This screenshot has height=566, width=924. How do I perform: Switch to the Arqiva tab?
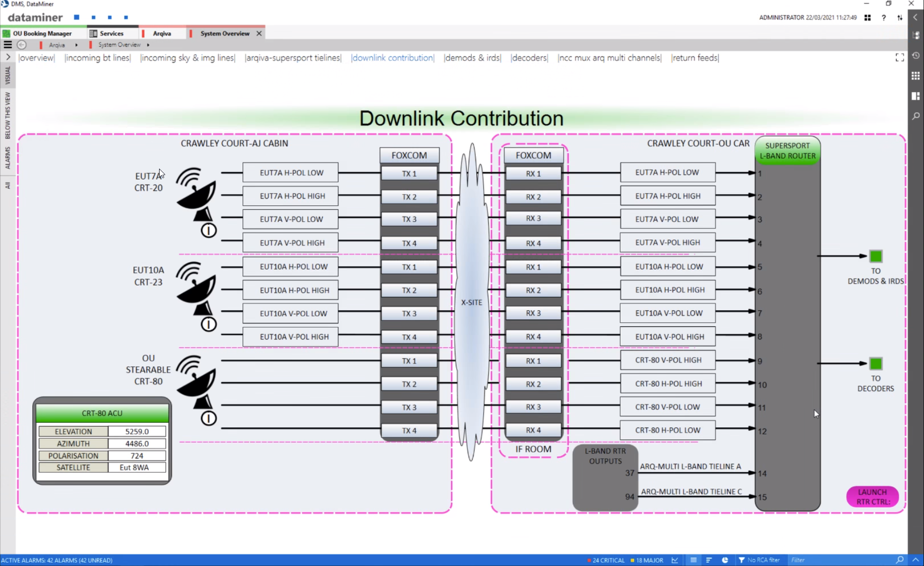point(162,34)
